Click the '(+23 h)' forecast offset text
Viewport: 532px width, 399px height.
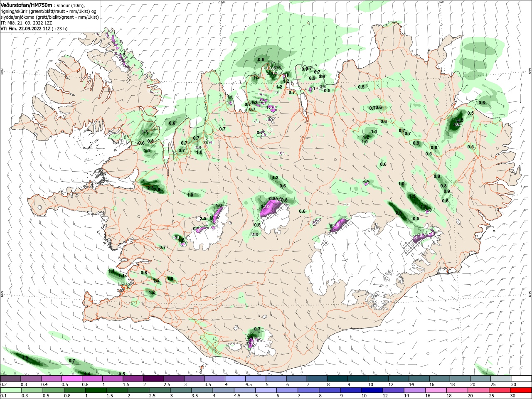(60, 29)
